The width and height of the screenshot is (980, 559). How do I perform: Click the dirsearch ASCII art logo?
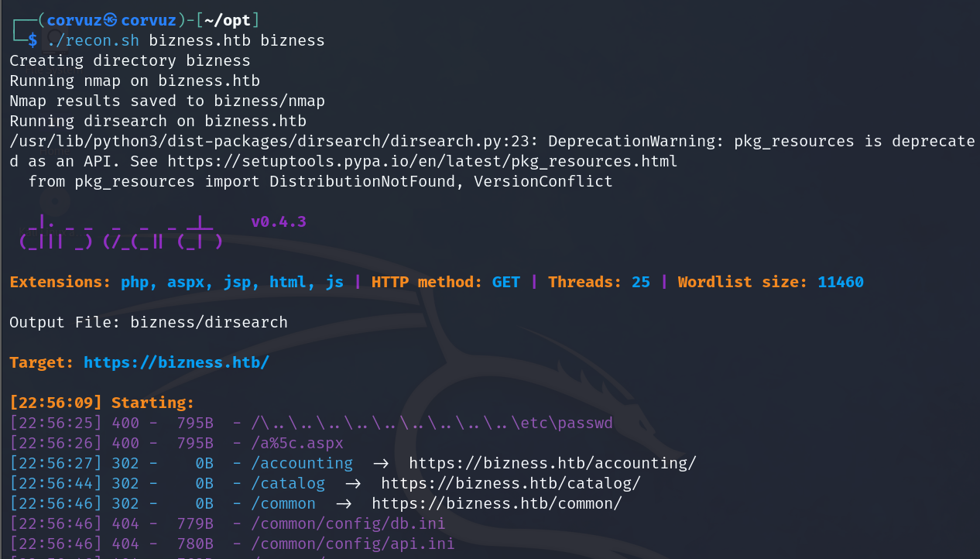(x=121, y=233)
